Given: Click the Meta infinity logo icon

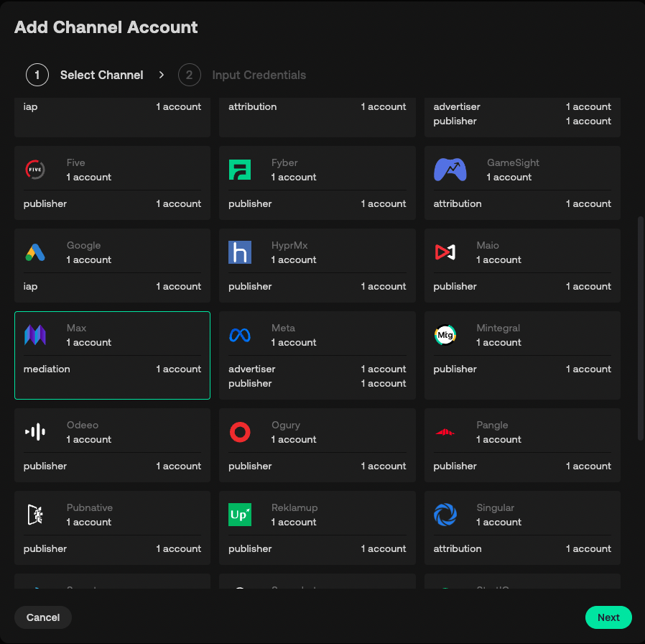Looking at the screenshot, I should tap(240, 335).
